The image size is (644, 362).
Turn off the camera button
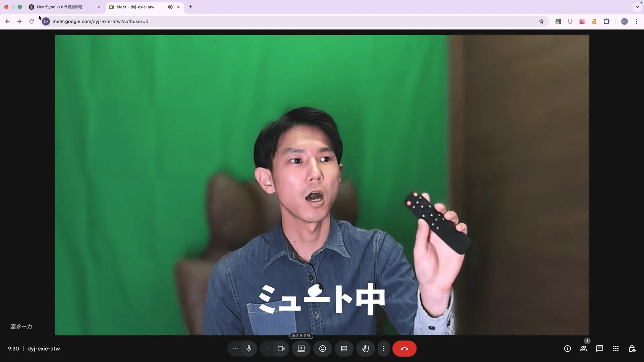[x=281, y=349]
